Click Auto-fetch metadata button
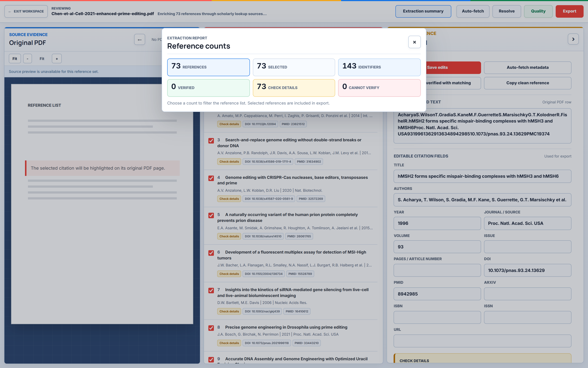 click(528, 67)
